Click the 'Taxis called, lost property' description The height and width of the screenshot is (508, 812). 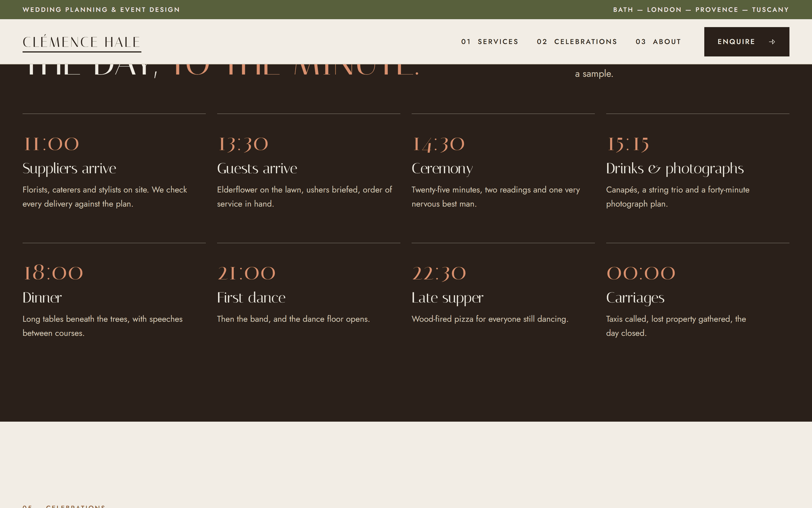pyautogui.click(x=676, y=326)
